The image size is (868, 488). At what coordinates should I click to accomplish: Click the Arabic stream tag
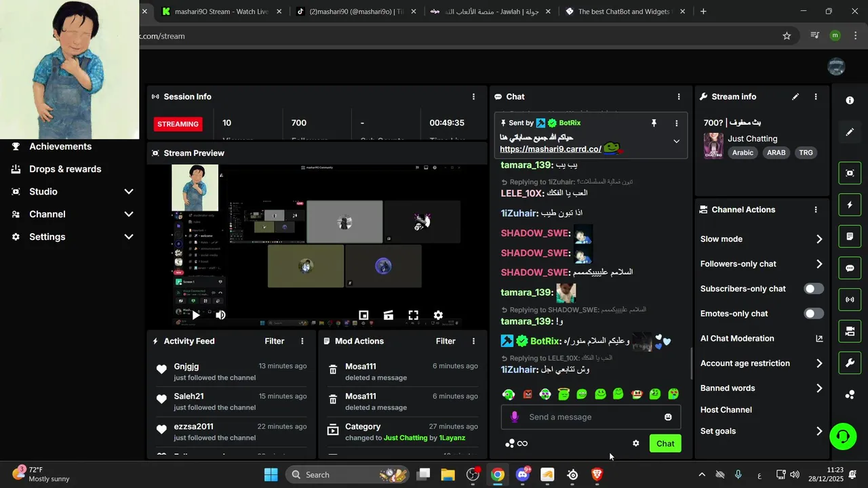(743, 152)
